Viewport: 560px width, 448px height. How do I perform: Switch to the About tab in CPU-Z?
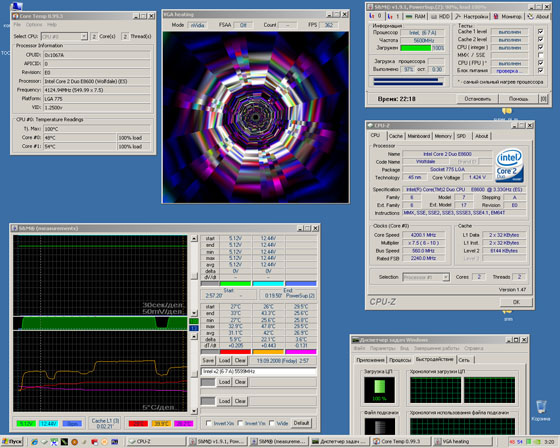point(481,136)
